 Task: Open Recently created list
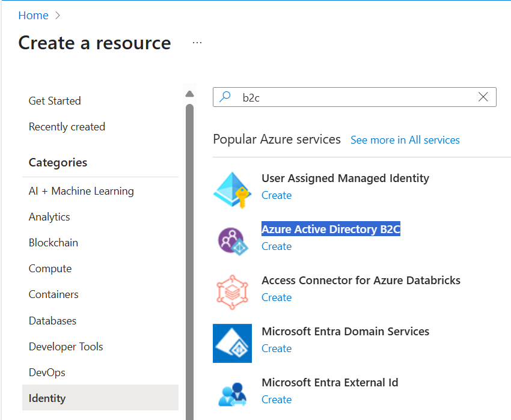pyautogui.click(x=67, y=127)
